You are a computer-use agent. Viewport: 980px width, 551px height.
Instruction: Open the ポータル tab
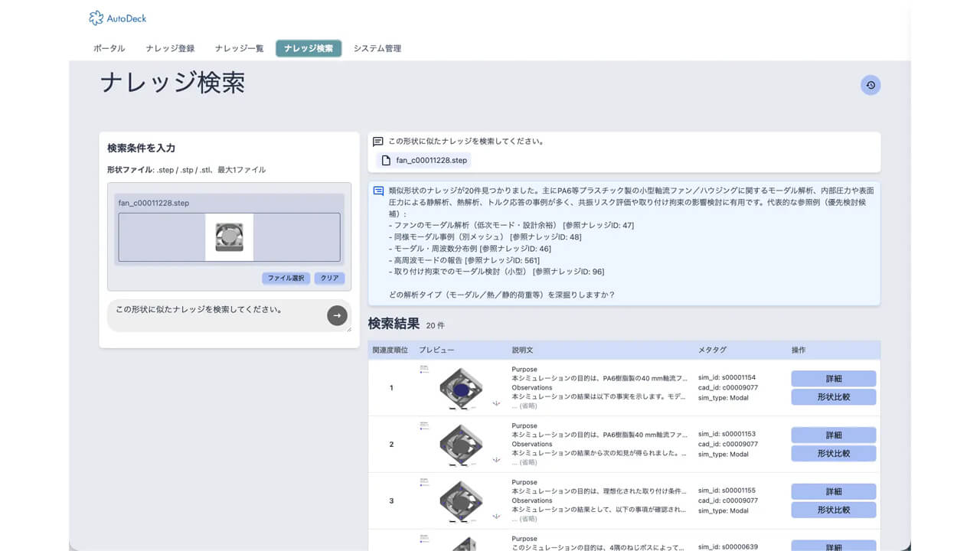109,48
